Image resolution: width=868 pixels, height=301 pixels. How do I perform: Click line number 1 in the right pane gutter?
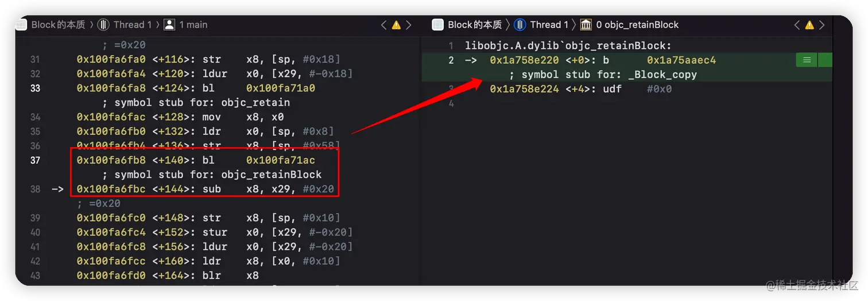[x=451, y=46]
